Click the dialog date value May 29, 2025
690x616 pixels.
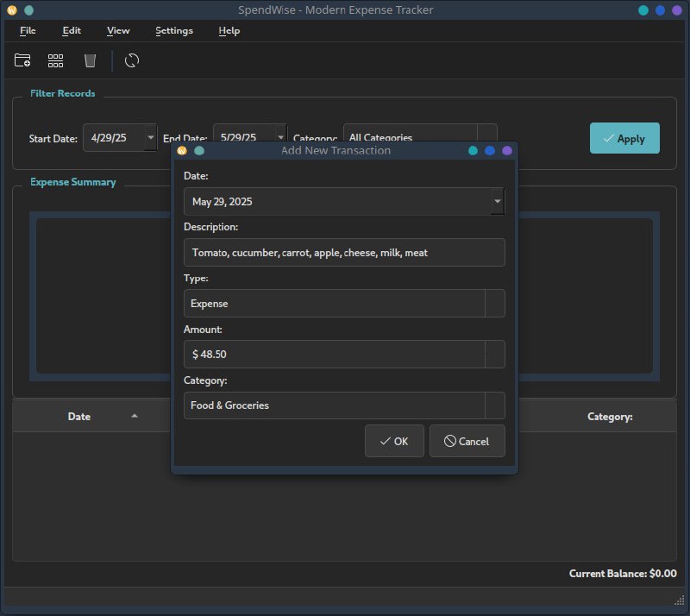(223, 202)
